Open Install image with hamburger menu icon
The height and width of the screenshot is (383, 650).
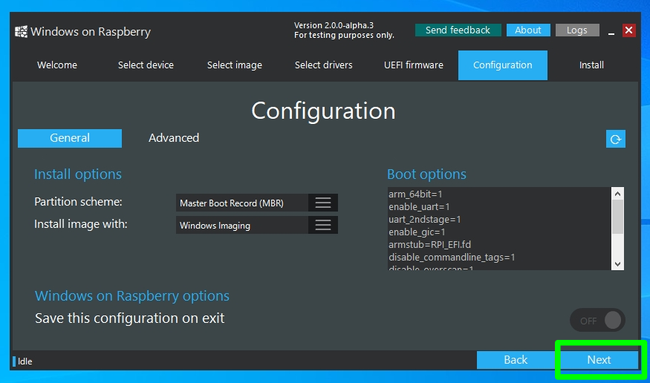(323, 225)
